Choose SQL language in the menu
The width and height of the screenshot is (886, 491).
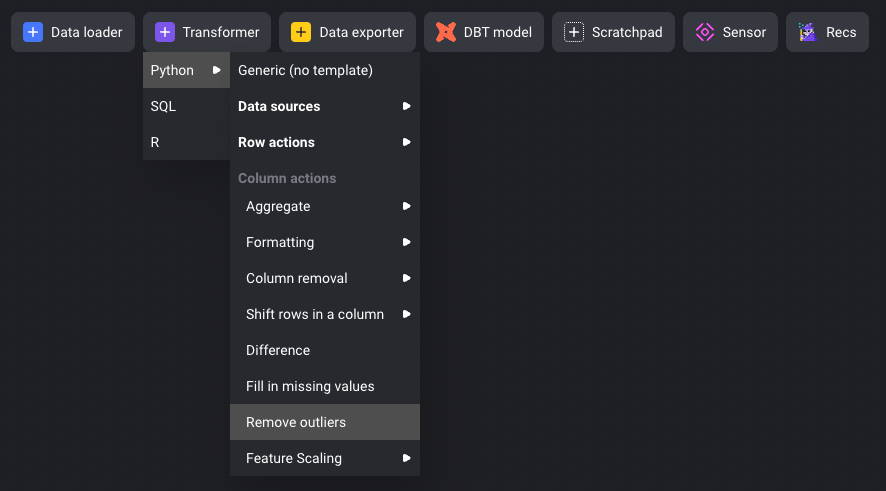tap(186, 106)
